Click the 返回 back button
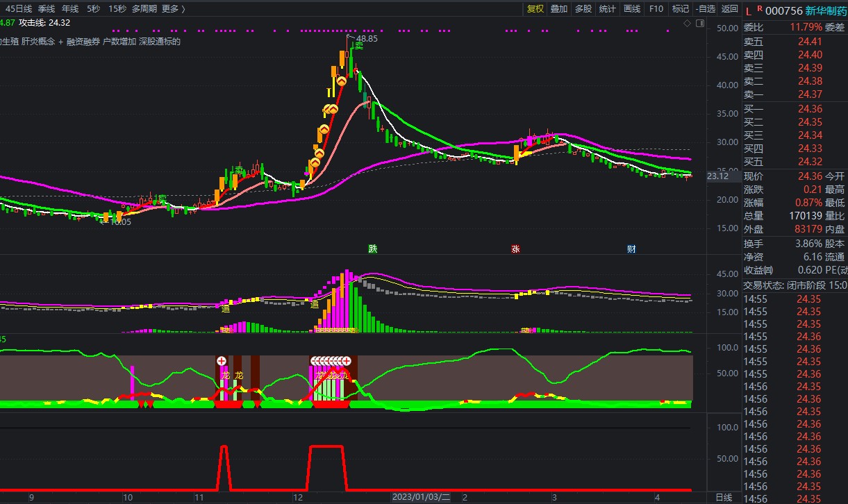Viewport: 848px width, 504px height. [729, 9]
